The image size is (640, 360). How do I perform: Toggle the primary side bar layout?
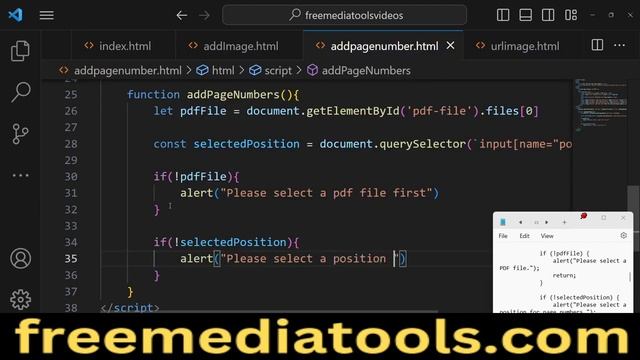tap(503, 15)
